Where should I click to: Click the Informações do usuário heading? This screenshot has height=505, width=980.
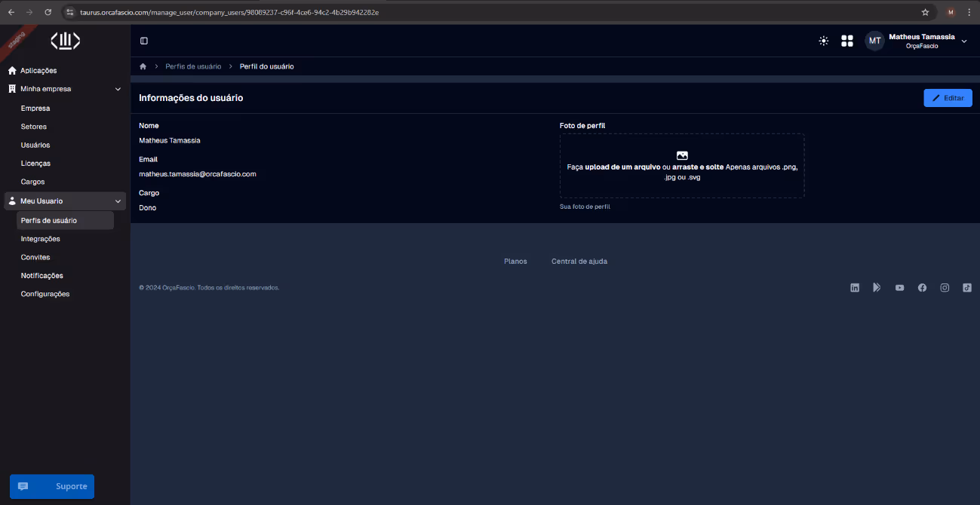coord(191,98)
